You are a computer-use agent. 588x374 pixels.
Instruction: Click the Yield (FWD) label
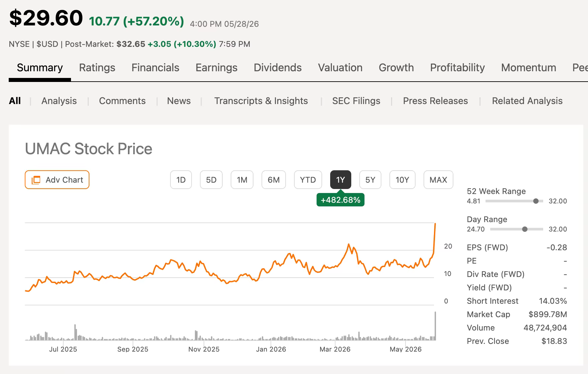(489, 288)
